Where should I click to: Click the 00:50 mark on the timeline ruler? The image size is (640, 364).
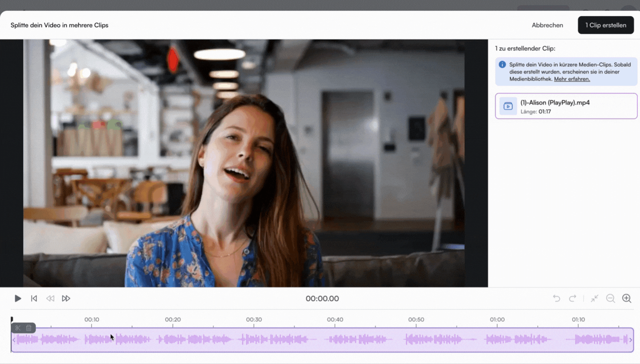[x=416, y=320]
